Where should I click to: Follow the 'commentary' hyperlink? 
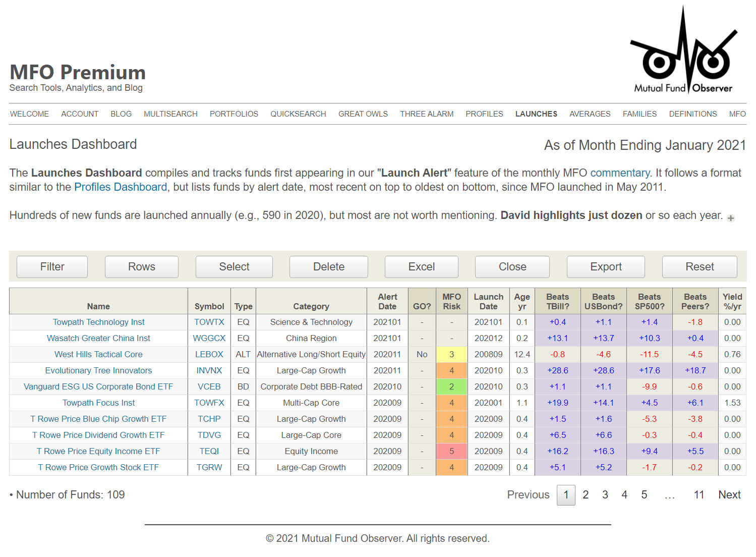click(620, 173)
